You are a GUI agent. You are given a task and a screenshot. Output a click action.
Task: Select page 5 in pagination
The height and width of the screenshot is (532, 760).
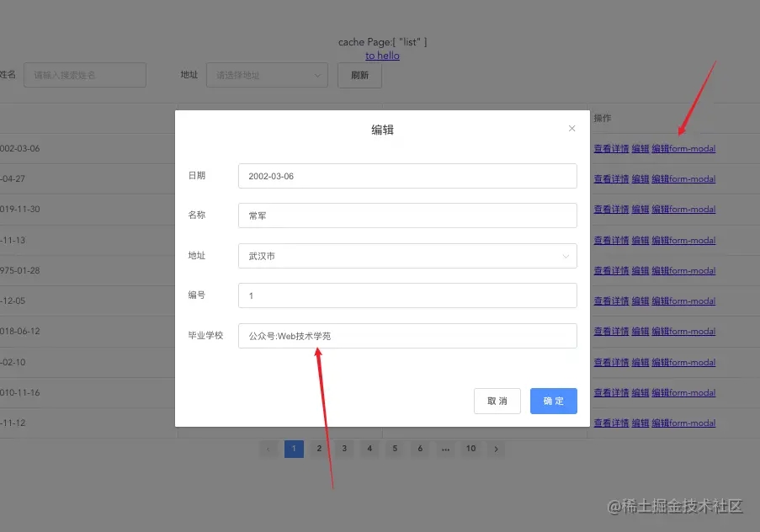(x=395, y=450)
